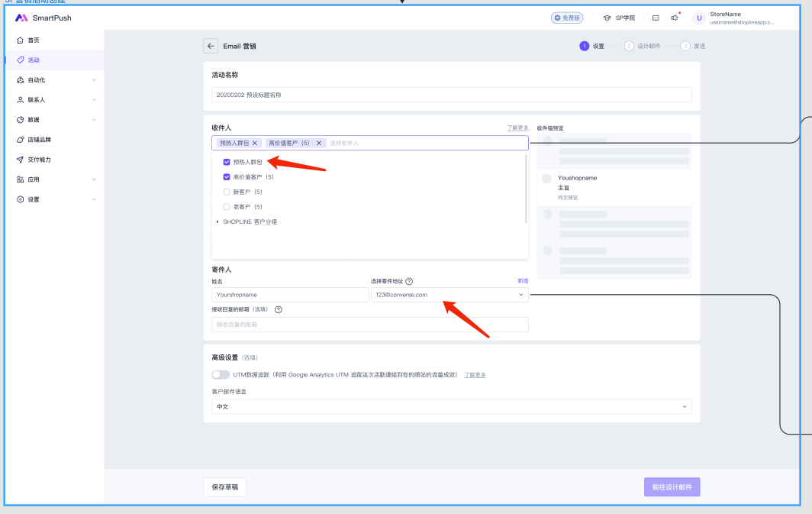Screen dimensions: 812x514
Task: Click the 保存草稿 button
Action: 224,487
